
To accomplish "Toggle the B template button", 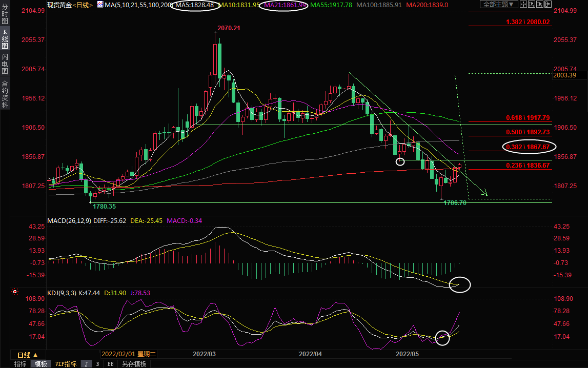I will (x=97, y=364).
